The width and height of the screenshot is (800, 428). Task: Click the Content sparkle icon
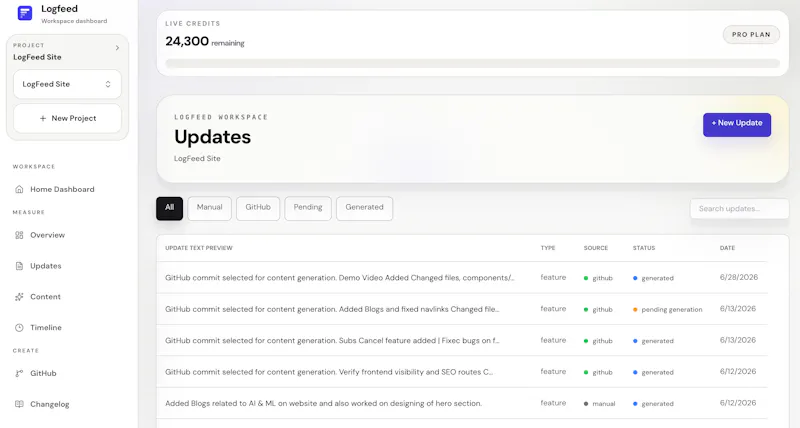[19, 297]
